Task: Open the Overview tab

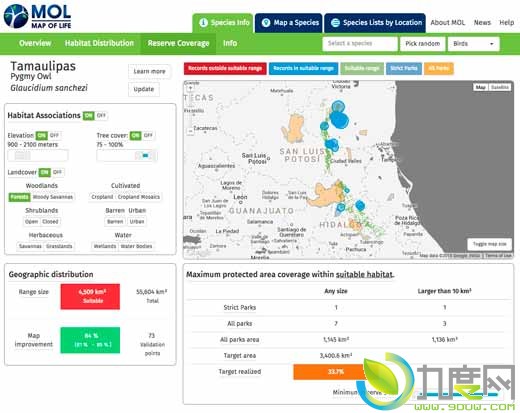Action: pyautogui.click(x=35, y=43)
